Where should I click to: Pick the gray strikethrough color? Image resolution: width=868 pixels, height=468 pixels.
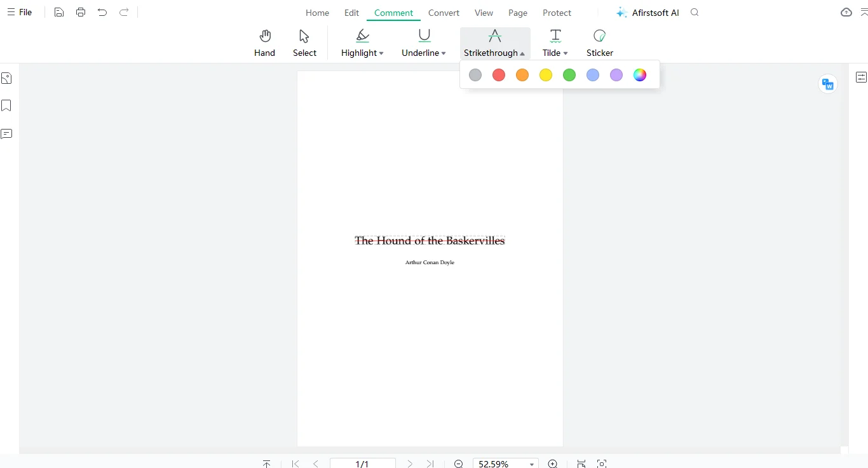[475, 75]
